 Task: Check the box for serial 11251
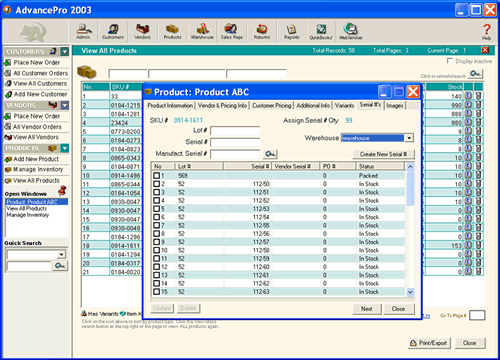[156, 192]
